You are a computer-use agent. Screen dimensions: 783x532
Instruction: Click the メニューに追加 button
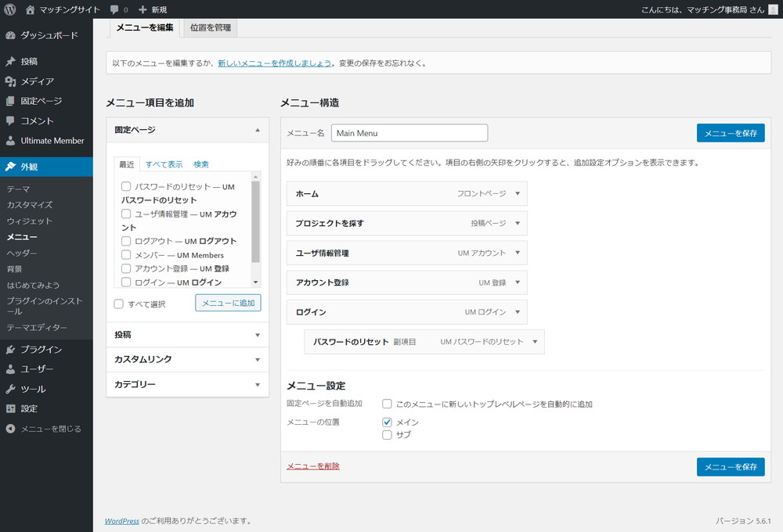228,303
